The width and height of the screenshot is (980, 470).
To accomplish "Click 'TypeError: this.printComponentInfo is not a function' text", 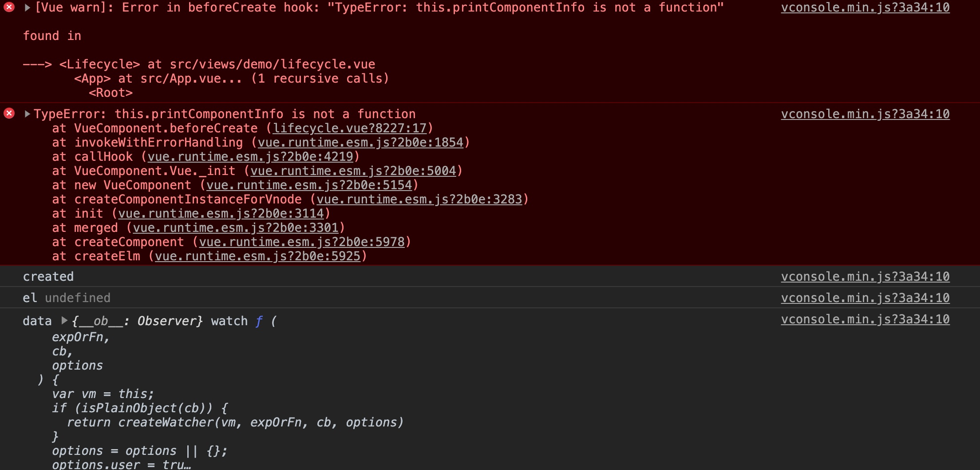I will click(x=225, y=114).
